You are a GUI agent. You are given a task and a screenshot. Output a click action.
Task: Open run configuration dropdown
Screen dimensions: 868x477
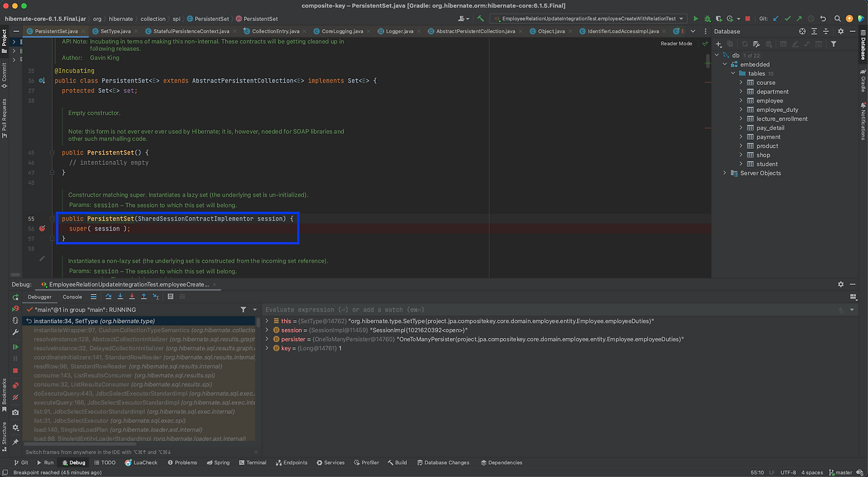tap(588, 19)
